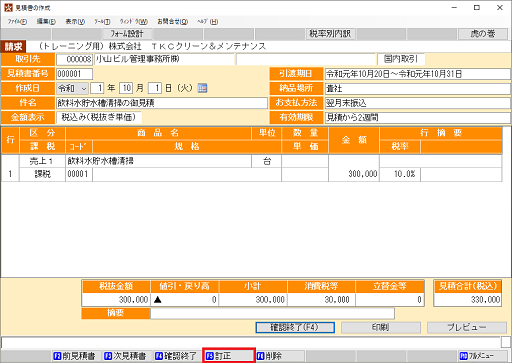Screen dimensions: 512x363
Task: Click the 引渡期日 field
Action: coord(418,74)
